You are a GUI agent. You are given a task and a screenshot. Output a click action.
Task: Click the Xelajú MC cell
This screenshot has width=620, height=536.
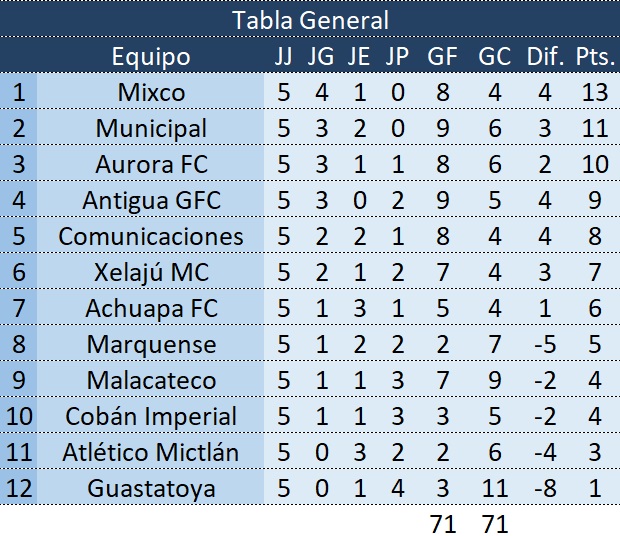[151, 272]
